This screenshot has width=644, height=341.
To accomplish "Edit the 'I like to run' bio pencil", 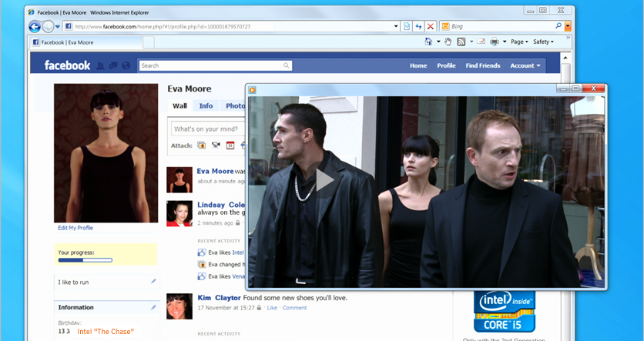I will point(153,282).
